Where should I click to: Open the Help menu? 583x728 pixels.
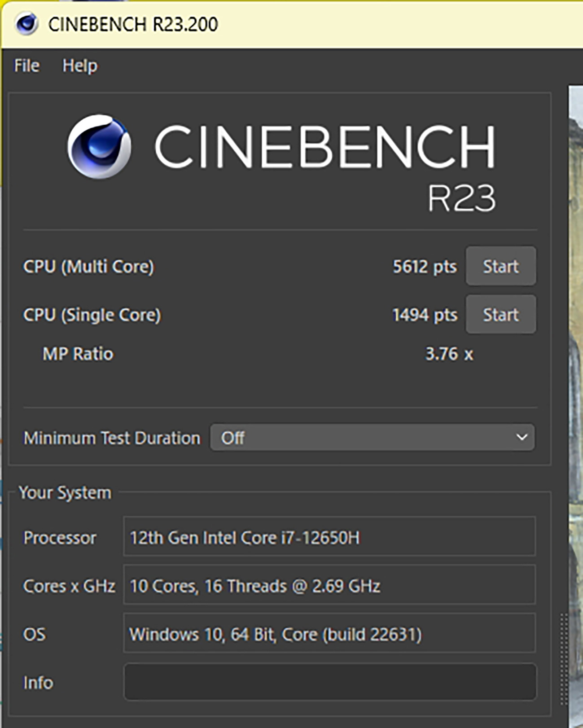[x=80, y=66]
